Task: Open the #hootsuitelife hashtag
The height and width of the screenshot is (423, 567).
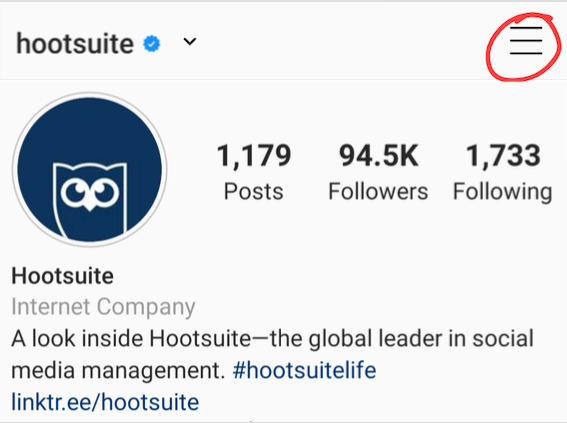Action: tap(304, 371)
